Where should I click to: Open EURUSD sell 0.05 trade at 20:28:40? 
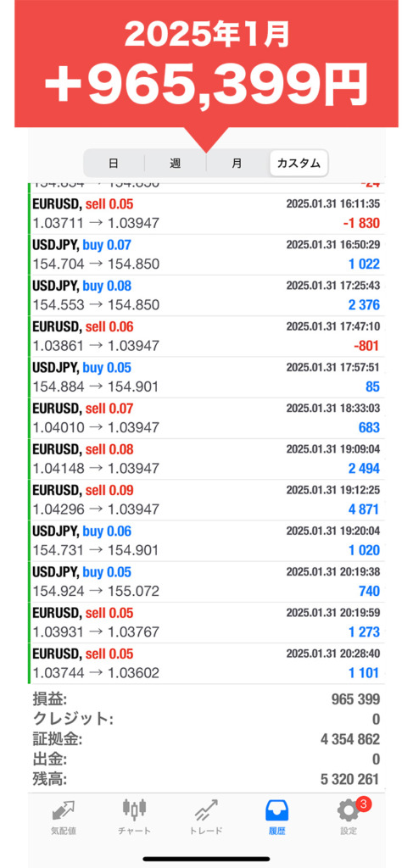click(x=207, y=663)
